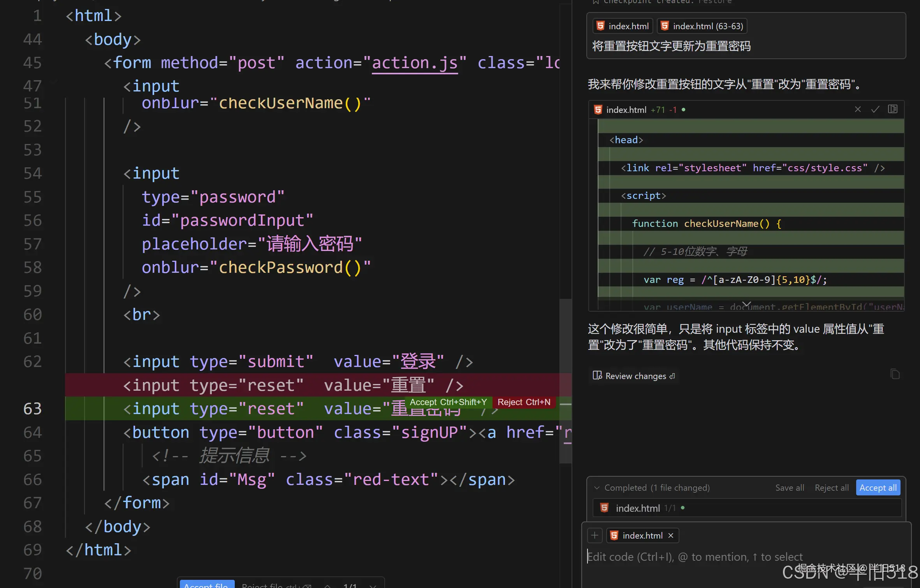
Task: Click the plus icon to add context
Action: (595, 535)
